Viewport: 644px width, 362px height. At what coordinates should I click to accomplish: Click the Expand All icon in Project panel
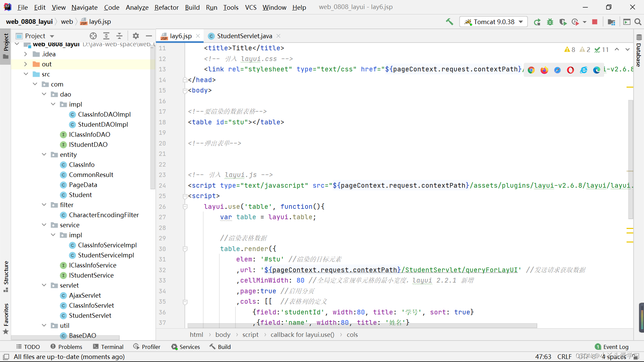[x=106, y=36]
